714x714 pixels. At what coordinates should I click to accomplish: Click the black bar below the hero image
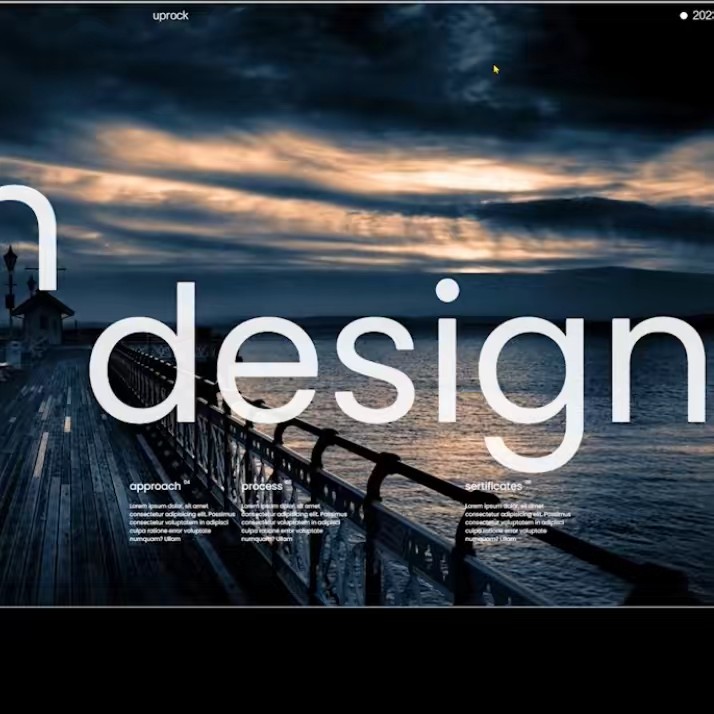[357, 660]
